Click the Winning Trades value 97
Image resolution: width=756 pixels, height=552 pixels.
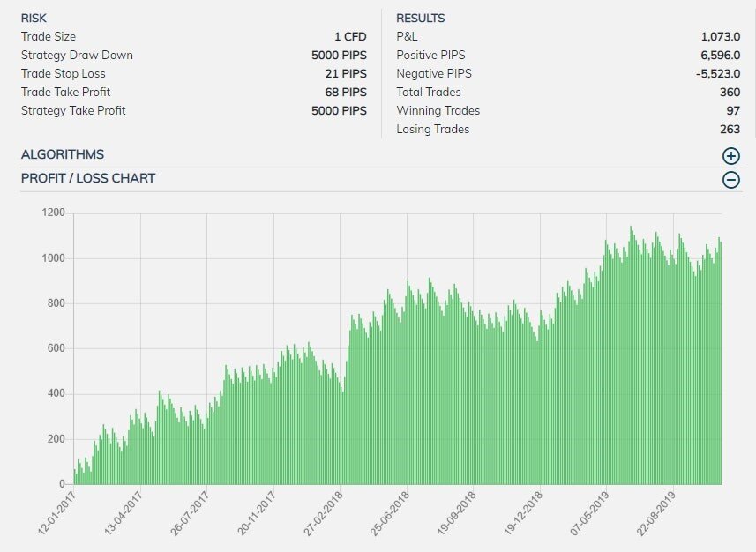[733, 111]
